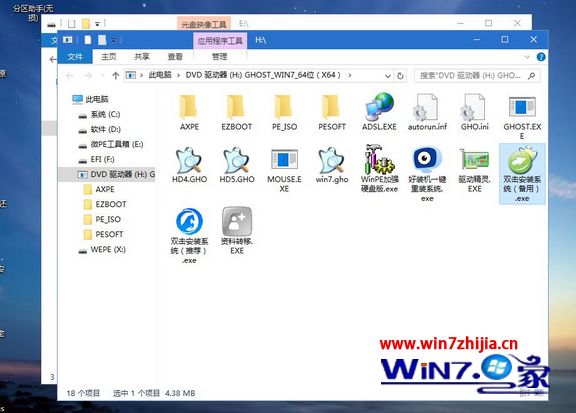Click the new folder quick access icon
The height and width of the screenshot is (413, 576).
pyautogui.click(x=102, y=40)
